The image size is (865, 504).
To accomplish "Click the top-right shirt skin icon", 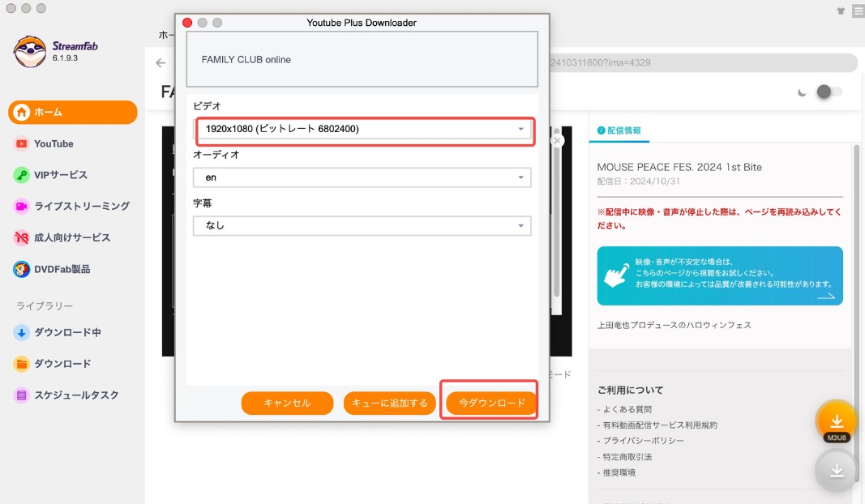I will click(x=841, y=11).
